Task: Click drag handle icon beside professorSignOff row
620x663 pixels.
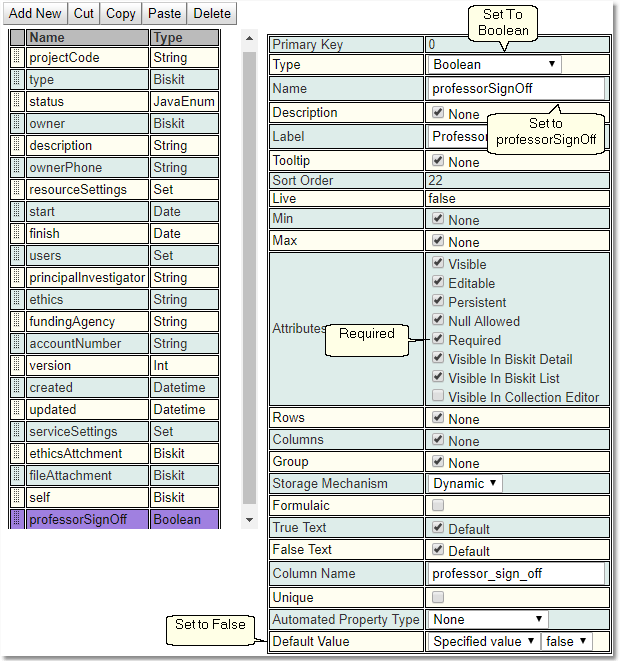Action: (x=17, y=520)
